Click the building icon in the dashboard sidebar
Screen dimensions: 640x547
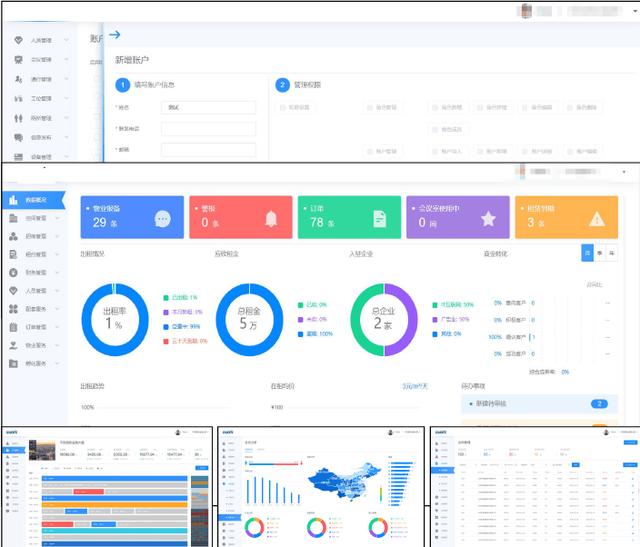pos(13,218)
